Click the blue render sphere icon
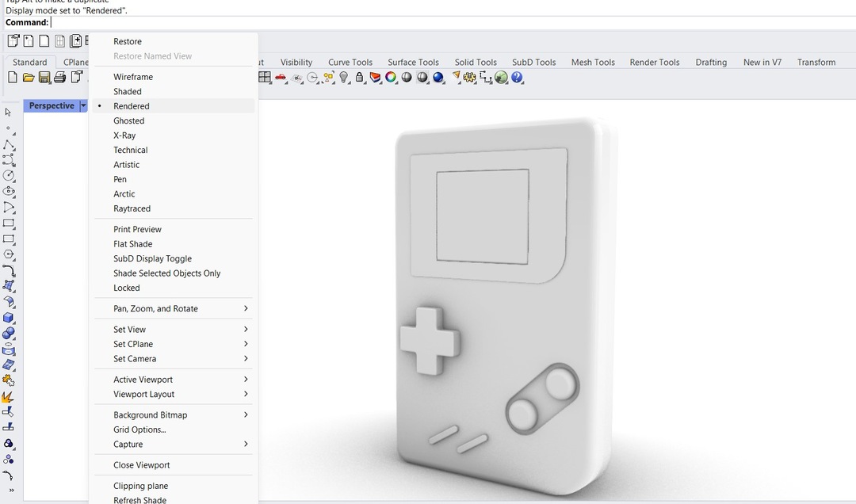The image size is (856, 504). coord(438,78)
